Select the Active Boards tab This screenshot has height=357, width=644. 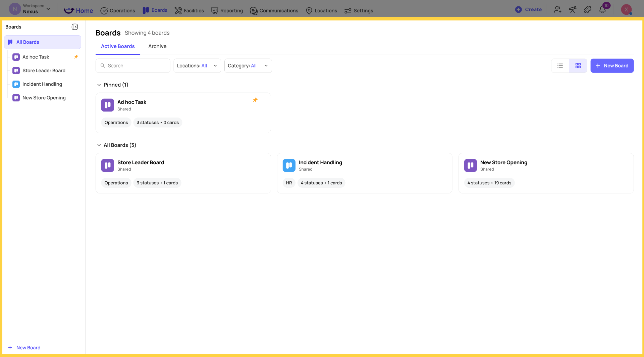click(x=118, y=46)
